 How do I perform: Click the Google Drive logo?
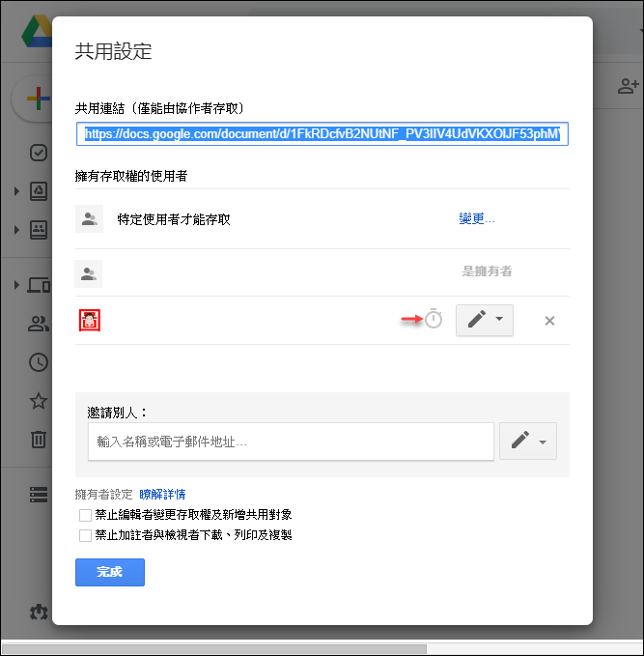[x=37, y=31]
